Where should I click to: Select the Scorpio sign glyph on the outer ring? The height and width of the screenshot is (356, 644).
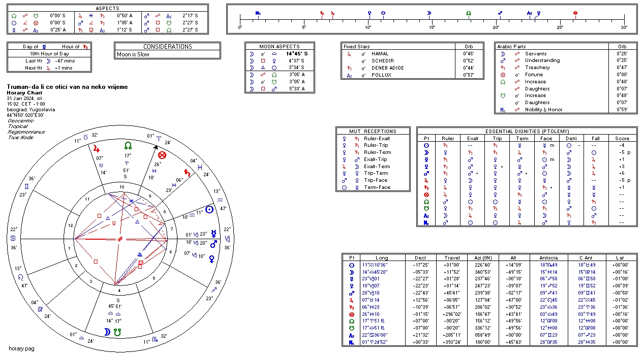tap(155, 338)
